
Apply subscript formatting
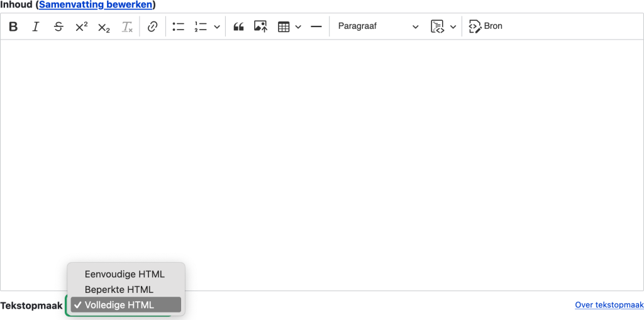104,26
